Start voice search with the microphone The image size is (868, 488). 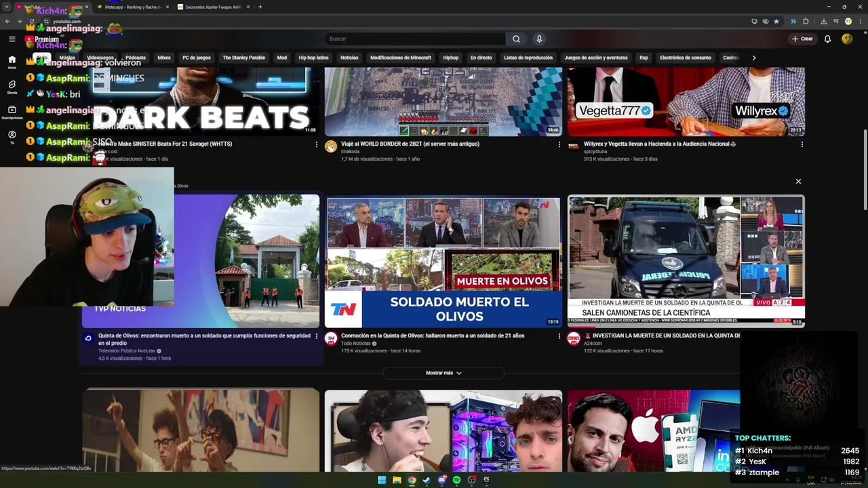tap(539, 39)
